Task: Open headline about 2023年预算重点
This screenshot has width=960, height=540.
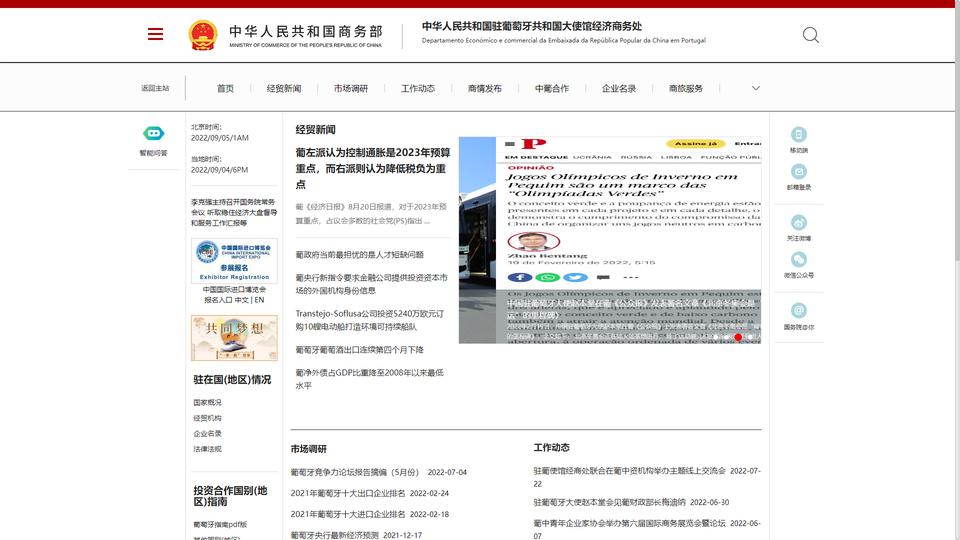Action: [x=373, y=168]
